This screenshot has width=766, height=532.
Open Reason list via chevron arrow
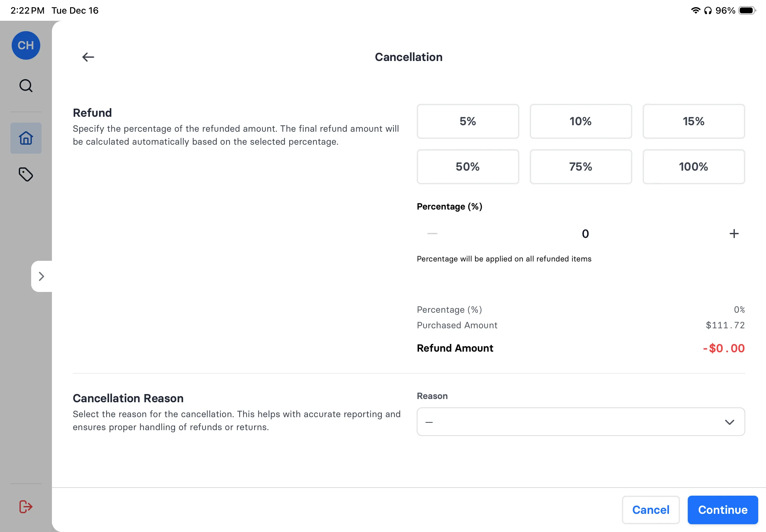[x=729, y=422]
